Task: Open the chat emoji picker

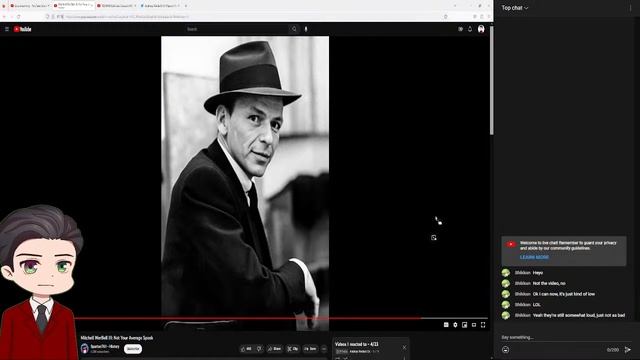Action: click(505, 350)
